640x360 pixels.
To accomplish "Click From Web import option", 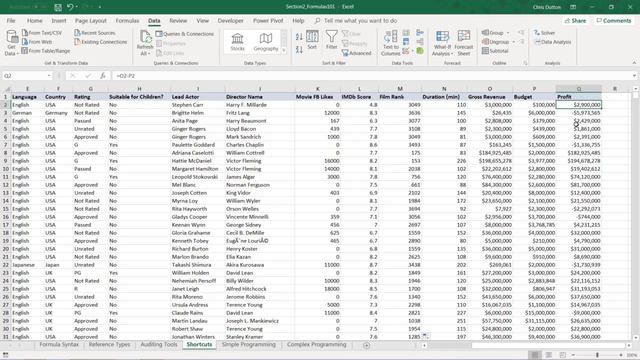I will [37, 42].
